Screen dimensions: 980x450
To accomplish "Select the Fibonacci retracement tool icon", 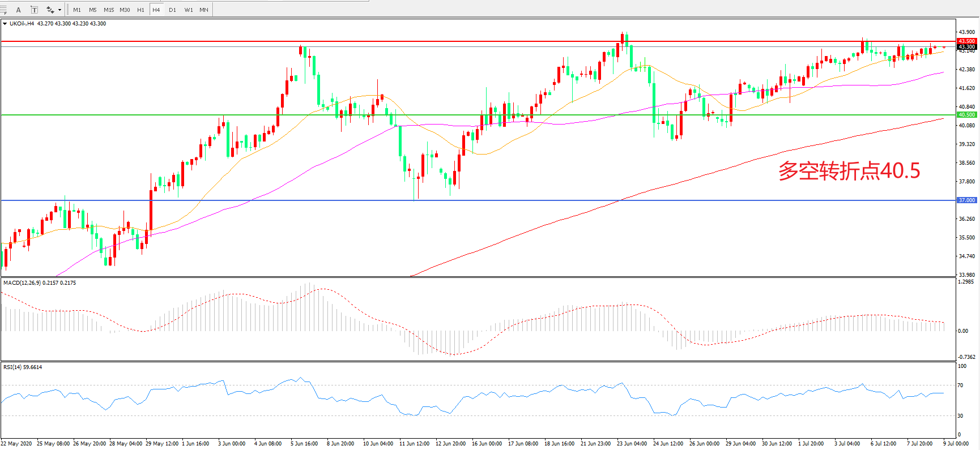I will click(x=3, y=10).
